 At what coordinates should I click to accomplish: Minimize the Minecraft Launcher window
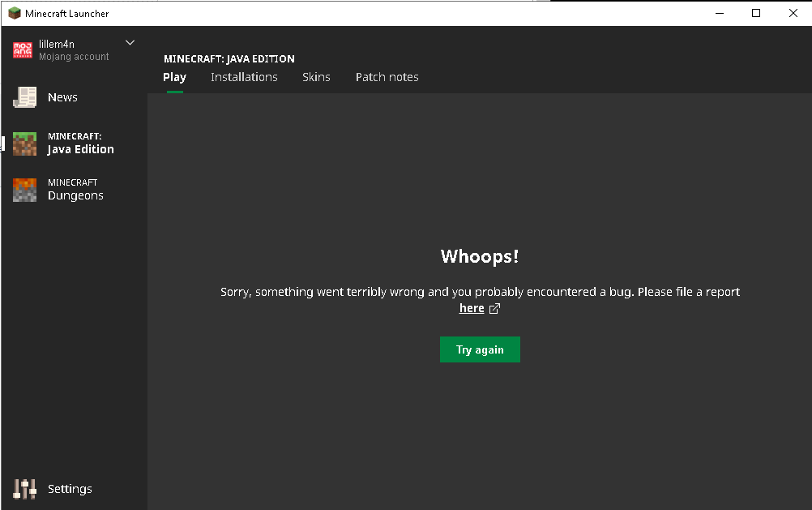coord(720,13)
